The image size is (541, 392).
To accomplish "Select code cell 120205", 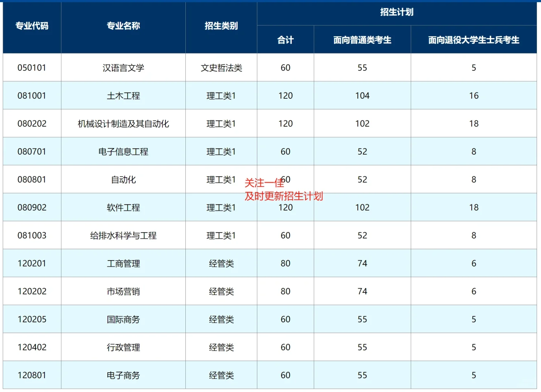I will pos(32,319).
